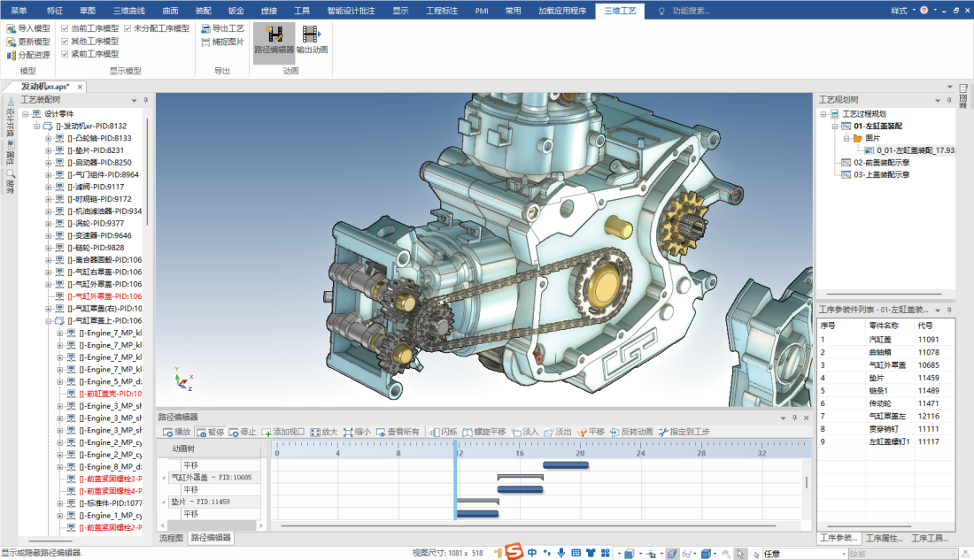Click the 导入模型 import model icon
Viewport: 974px width, 560px height.
click(x=12, y=28)
